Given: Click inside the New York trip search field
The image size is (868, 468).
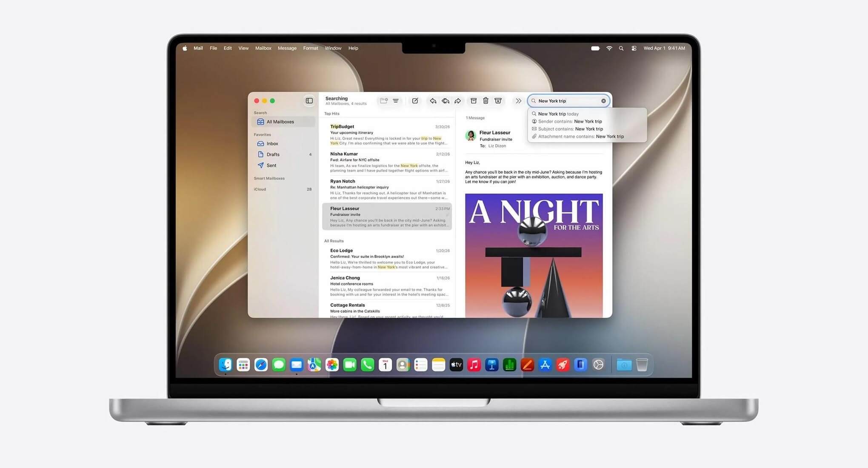Looking at the screenshot, I should point(568,101).
